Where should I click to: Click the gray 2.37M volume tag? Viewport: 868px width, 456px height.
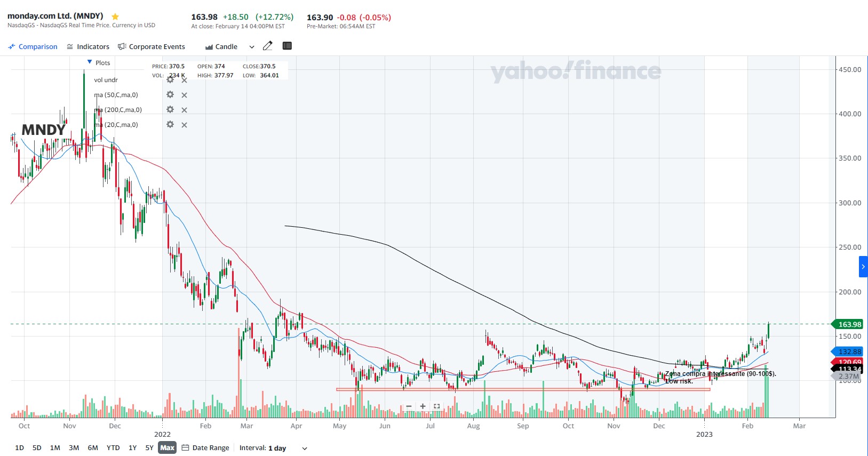pyautogui.click(x=848, y=376)
